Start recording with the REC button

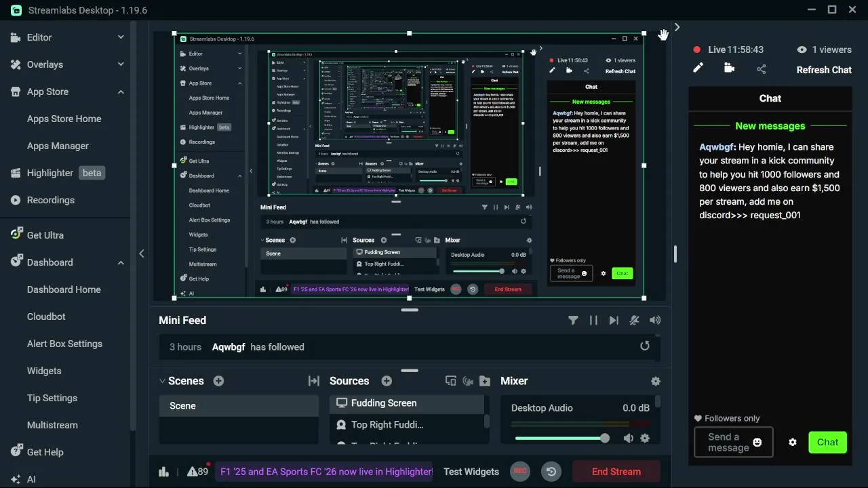[520, 471]
